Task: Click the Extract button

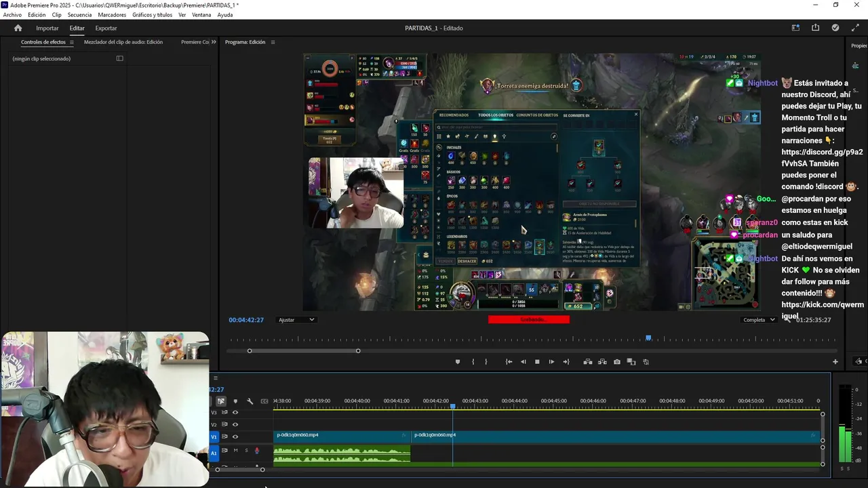Action: pyautogui.click(x=602, y=362)
